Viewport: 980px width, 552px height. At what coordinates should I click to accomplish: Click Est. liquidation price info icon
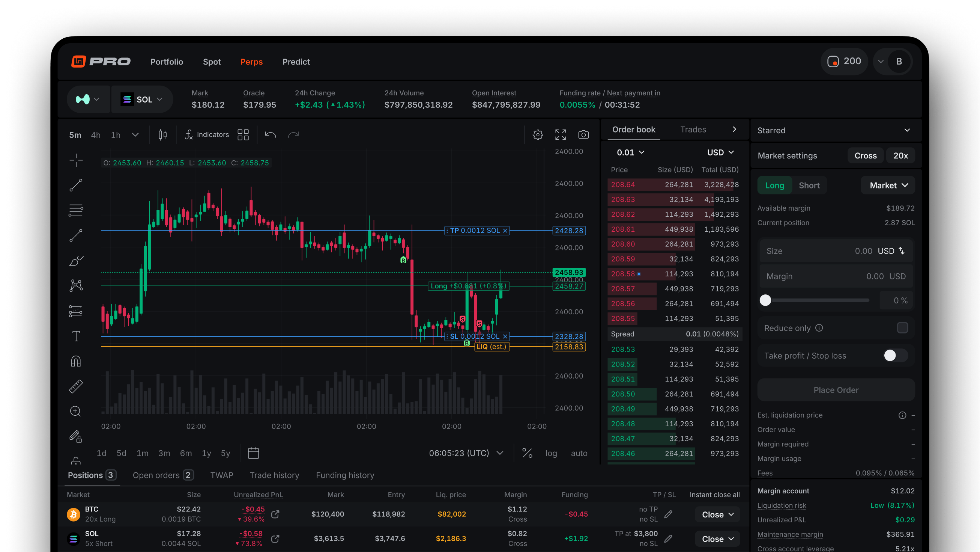(902, 415)
